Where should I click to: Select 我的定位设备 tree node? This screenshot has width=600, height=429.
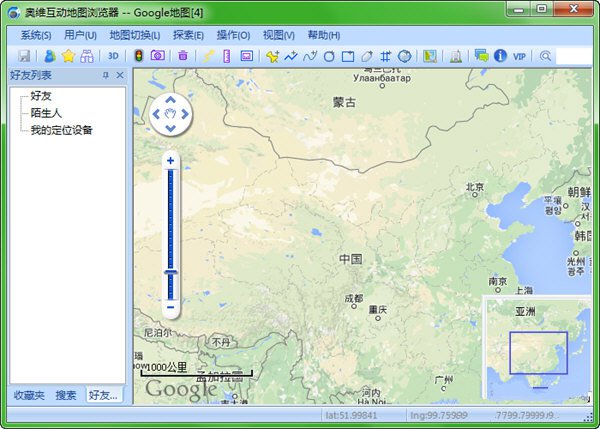(x=61, y=130)
